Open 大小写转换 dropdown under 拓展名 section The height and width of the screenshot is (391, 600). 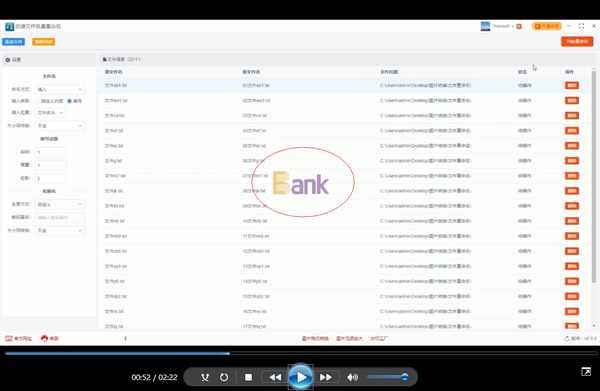click(x=60, y=231)
